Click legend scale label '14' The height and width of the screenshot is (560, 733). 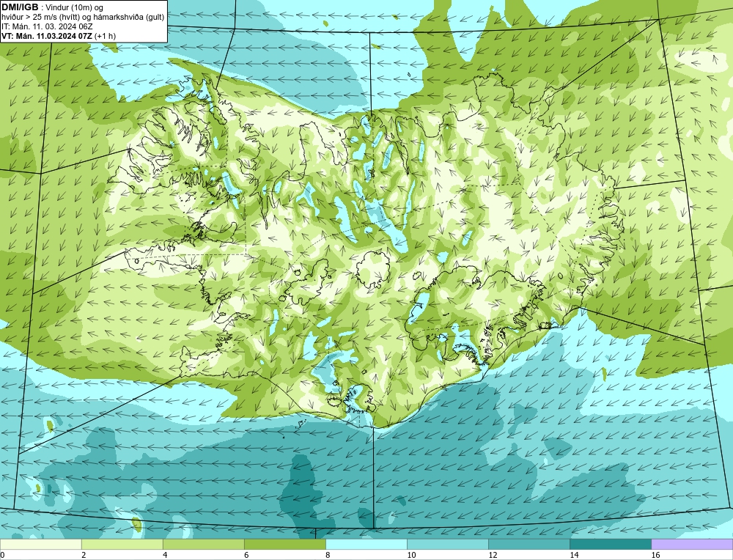point(574,555)
